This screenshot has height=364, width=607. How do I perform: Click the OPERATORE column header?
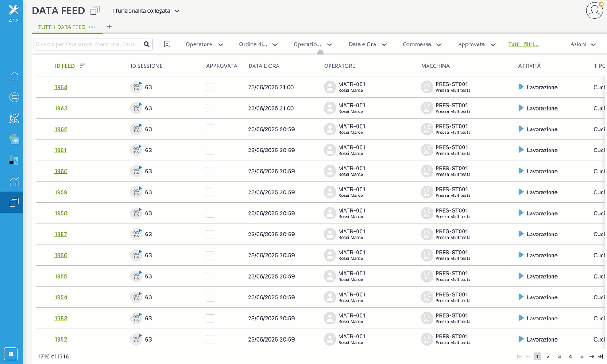[x=339, y=66]
